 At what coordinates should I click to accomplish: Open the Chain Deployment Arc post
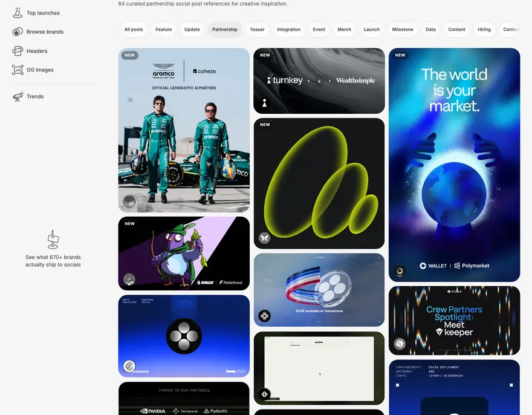click(x=454, y=388)
